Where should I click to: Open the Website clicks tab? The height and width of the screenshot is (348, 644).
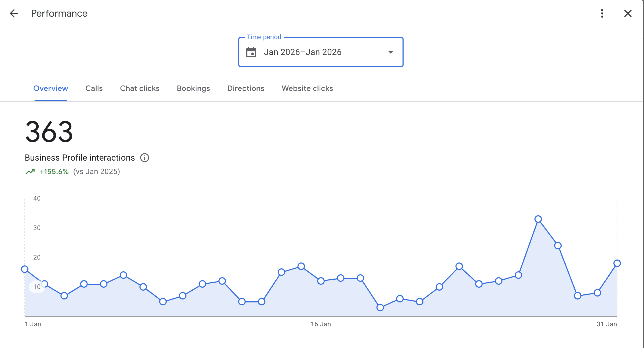pos(307,88)
